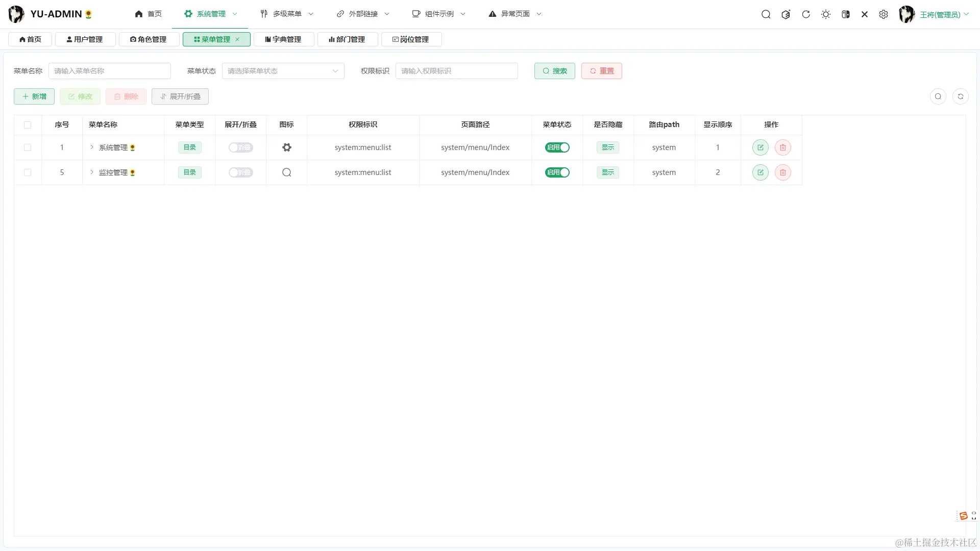Click the 新增 button

coord(34,96)
